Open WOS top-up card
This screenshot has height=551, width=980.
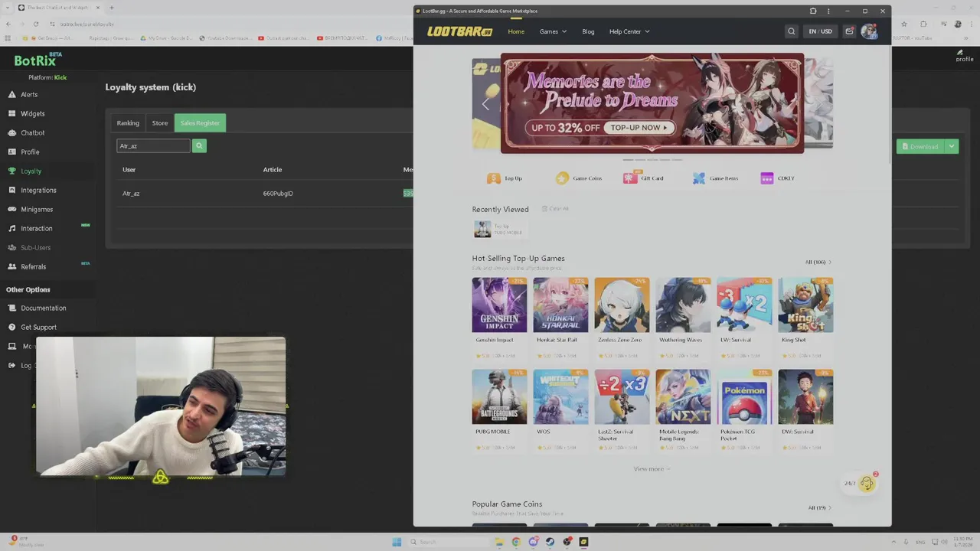(560, 410)
